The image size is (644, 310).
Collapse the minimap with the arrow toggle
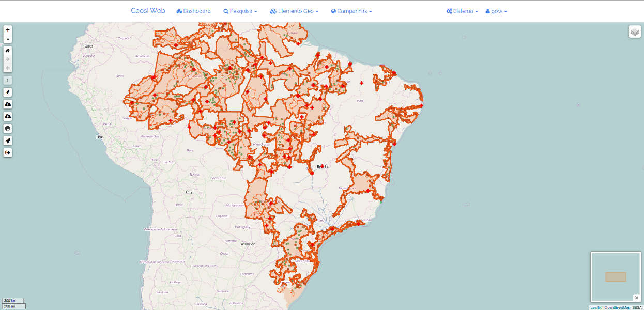[636, 297]
